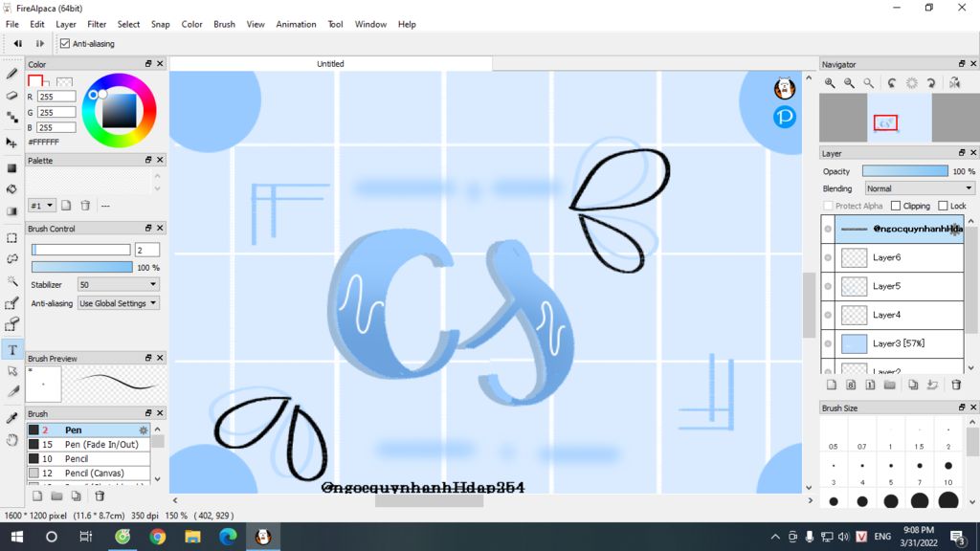
Task: Select the Brush tool in left toolbar
Action: [11, 74]
